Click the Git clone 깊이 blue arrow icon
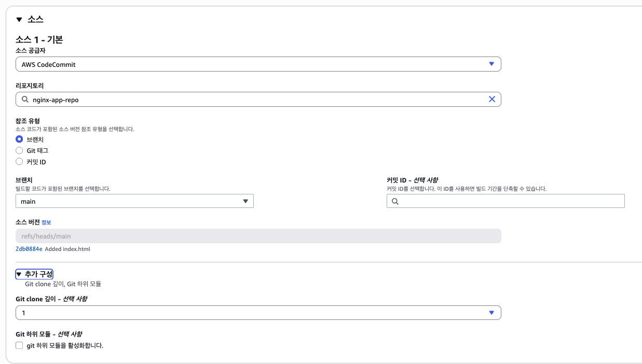The height and width of the screenshot is (364, 642). (x=491, y=313)
